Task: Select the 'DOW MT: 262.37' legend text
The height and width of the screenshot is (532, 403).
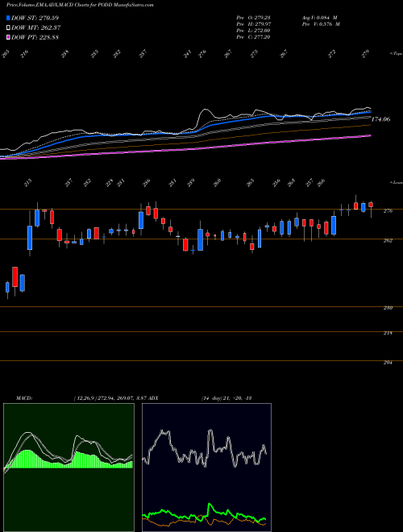Action: [36, 28]
